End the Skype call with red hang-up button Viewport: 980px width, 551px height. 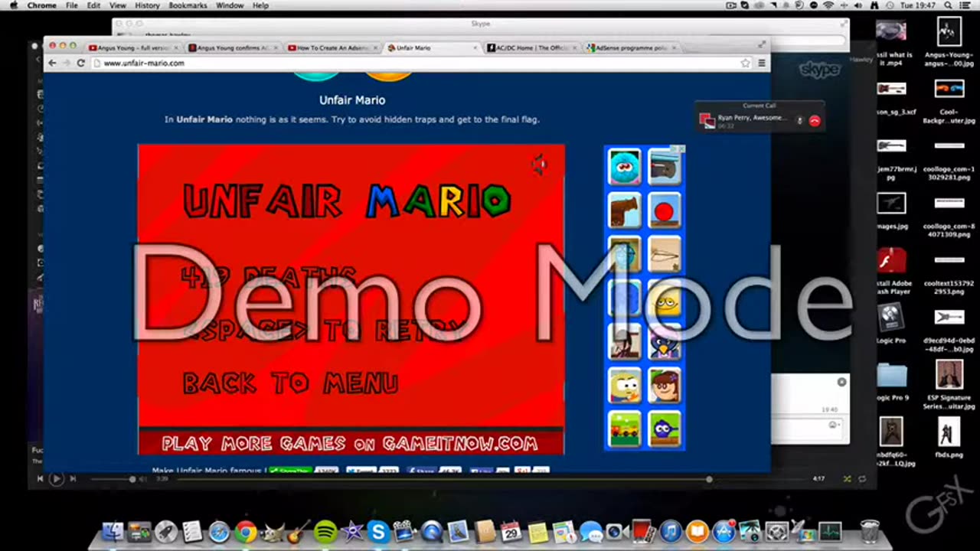[x=815, y=121]
